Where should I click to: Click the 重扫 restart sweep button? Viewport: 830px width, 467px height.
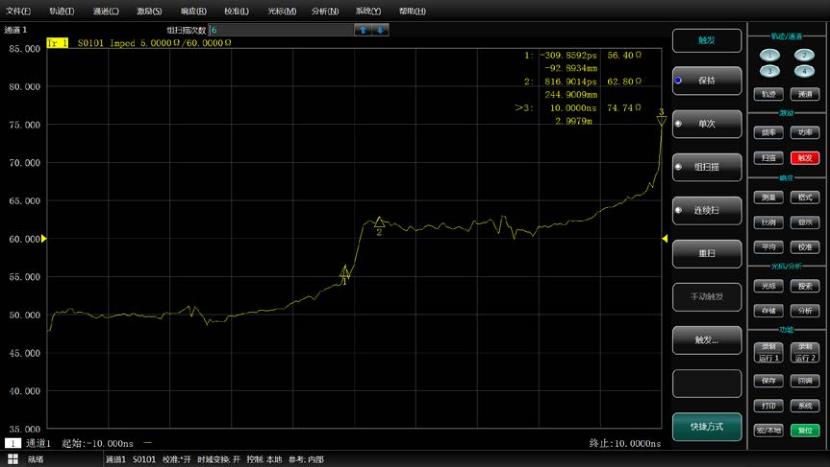[x=706, y=254]
